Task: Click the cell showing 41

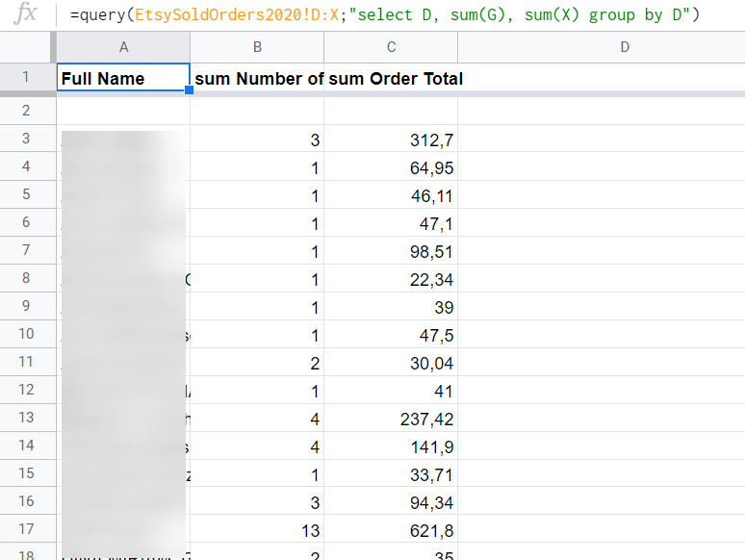Action: pyautogui.click(x=391, y=391)
